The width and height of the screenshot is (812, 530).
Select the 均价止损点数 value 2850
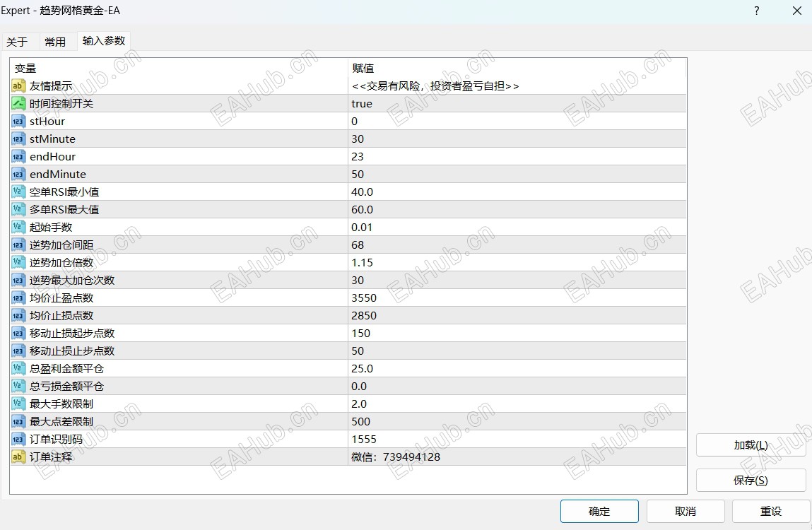coord(364,315)
